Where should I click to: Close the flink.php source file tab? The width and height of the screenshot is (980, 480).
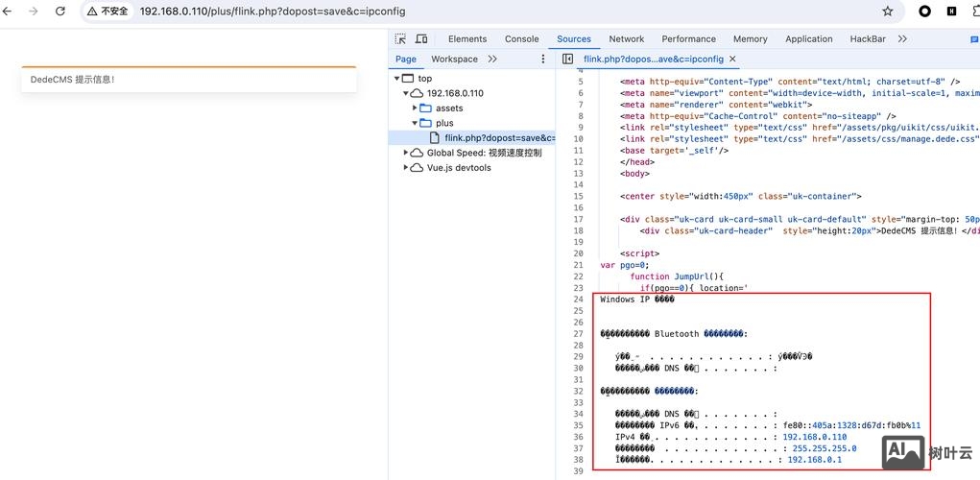[733, 59]
